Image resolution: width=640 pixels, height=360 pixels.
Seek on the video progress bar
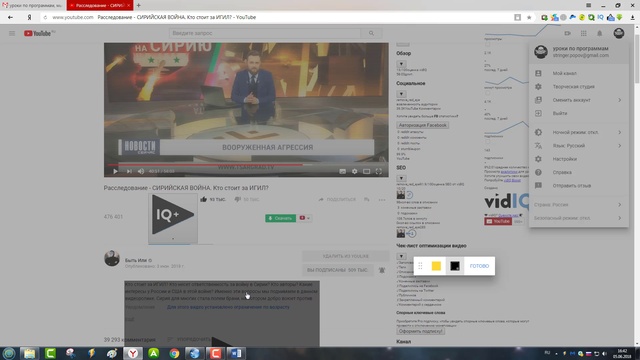click(x=246, y=165)
